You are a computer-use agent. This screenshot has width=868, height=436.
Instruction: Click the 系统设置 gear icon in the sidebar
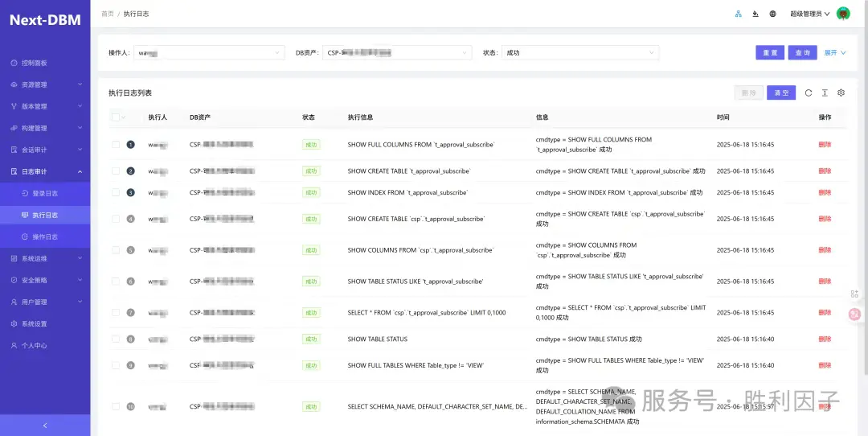point(14,323)
